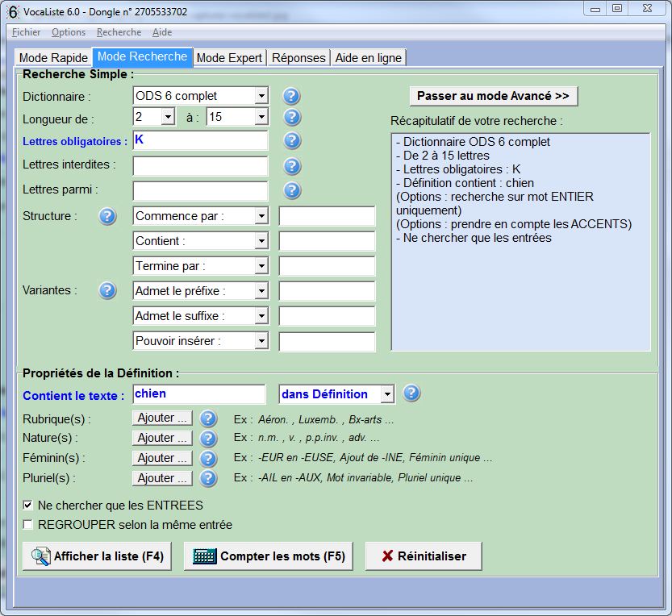This screenshot has height=616, width=672.
Task: Click the Contient structure text field
Action: point(327,241)
